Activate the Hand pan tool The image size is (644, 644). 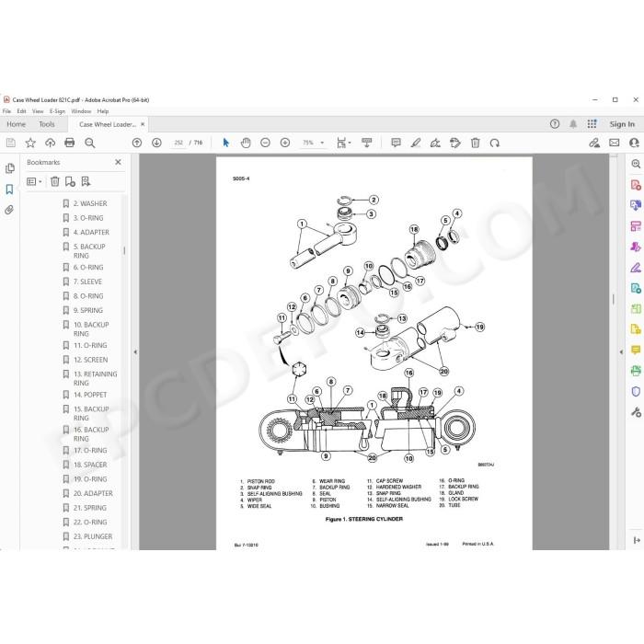pyautogui.click(x=246, y=143)
